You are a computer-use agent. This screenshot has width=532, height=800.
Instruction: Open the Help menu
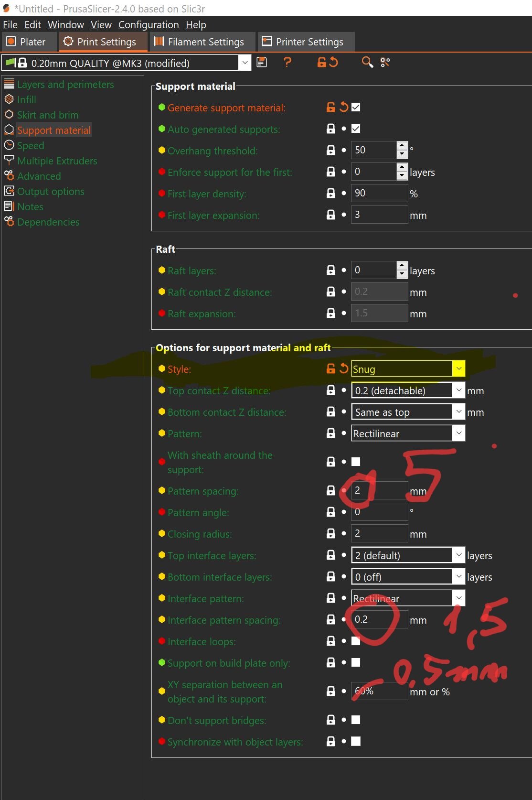(196, 25)
